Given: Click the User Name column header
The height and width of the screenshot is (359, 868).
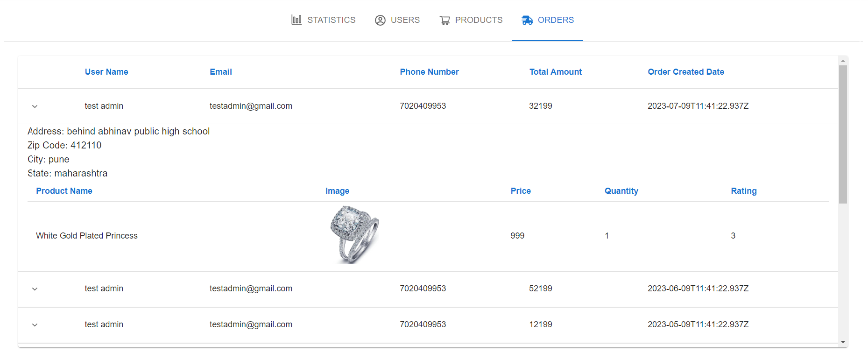Looking at the screenshot, I should coord(106,72).
